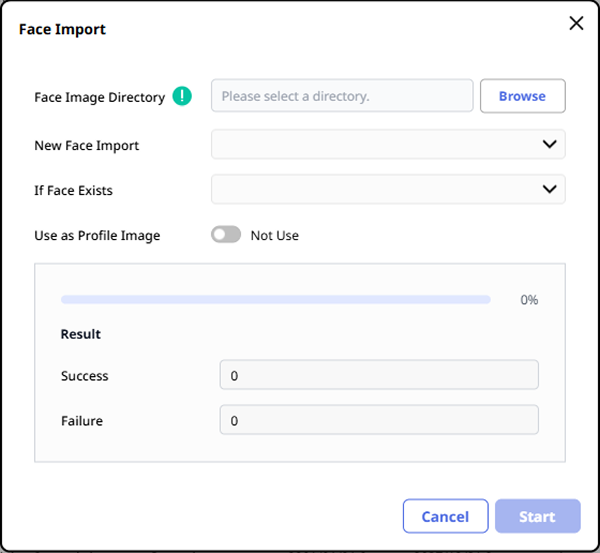This screenshot has height=553, width=600.
Task: Toggle the Use as Profile Image switch
Action: pos(226,235)
